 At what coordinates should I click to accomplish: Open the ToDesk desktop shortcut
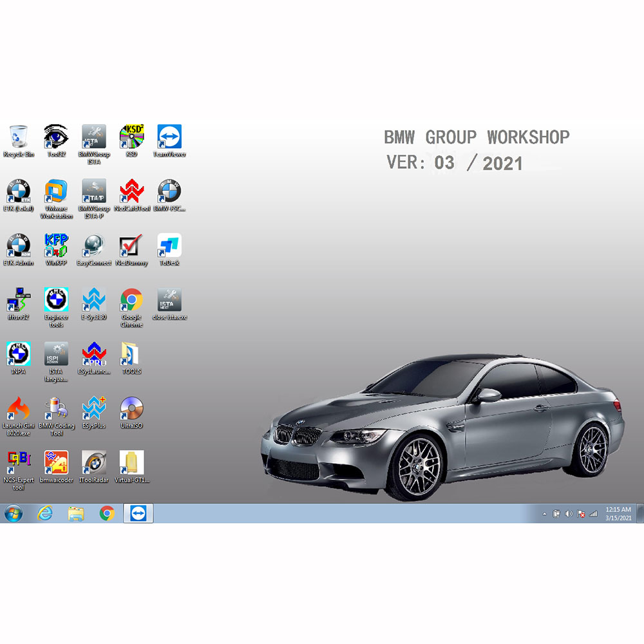pos(169,249)
